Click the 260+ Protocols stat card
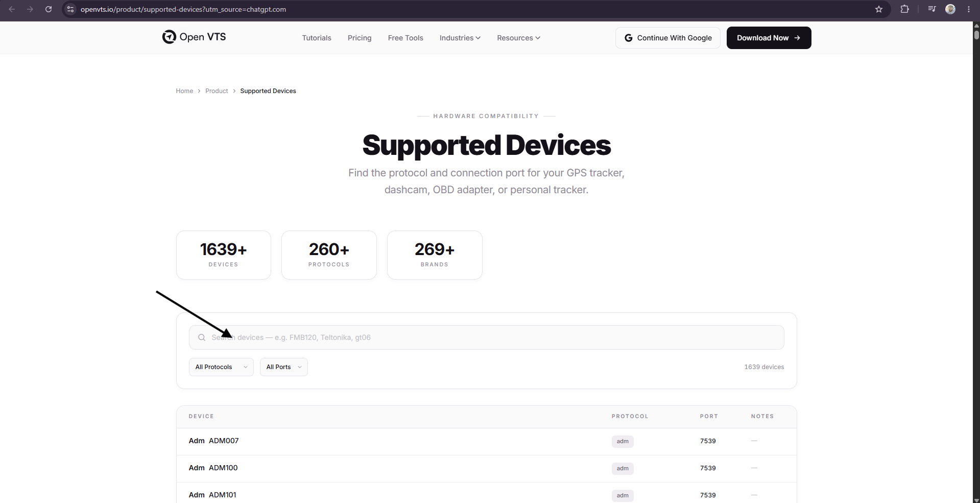The height and width of the screenshot is (503, 980). click(x=329, y=255)
